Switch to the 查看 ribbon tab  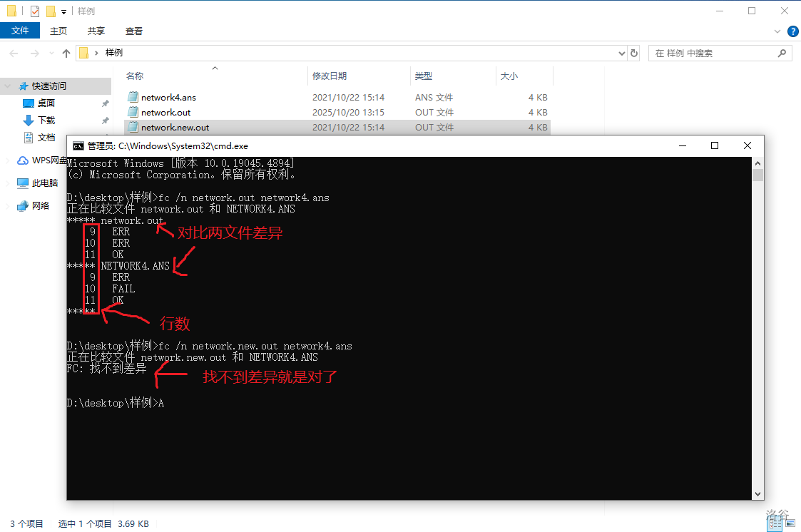tap(134, 31)
